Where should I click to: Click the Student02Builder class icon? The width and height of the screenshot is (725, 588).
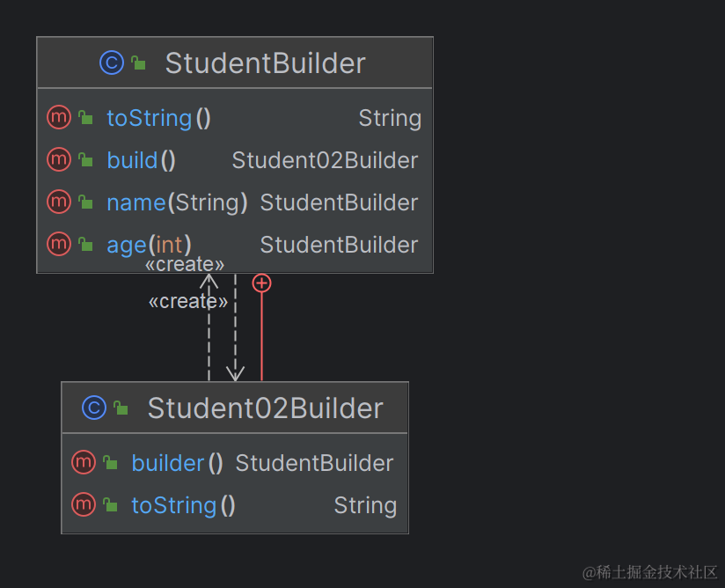tap(94, 408)
